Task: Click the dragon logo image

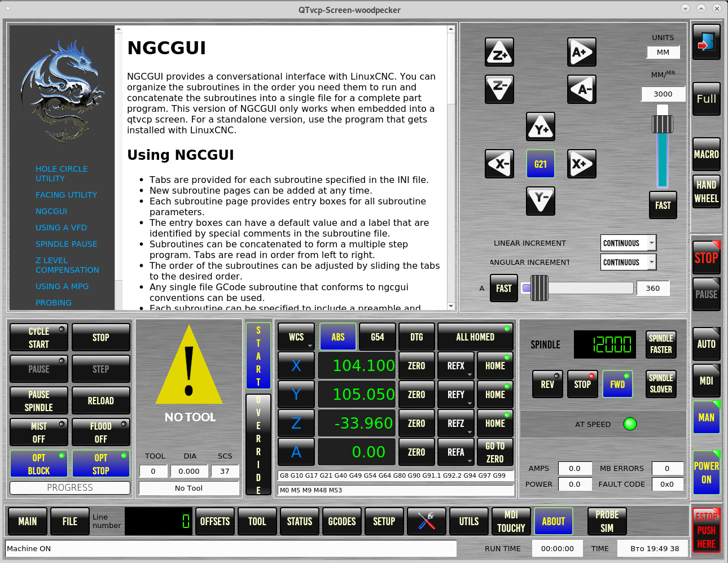Action: pos(63,90)
